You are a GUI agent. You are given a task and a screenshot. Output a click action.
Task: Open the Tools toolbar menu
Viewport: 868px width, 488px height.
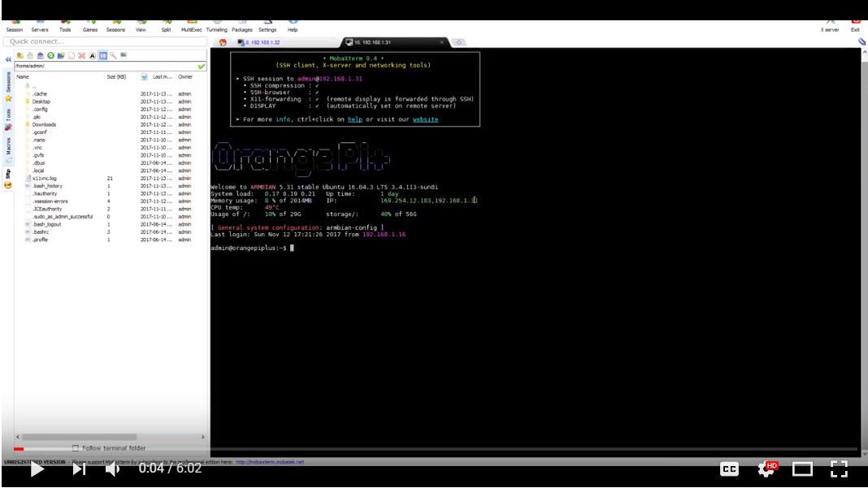65,27
